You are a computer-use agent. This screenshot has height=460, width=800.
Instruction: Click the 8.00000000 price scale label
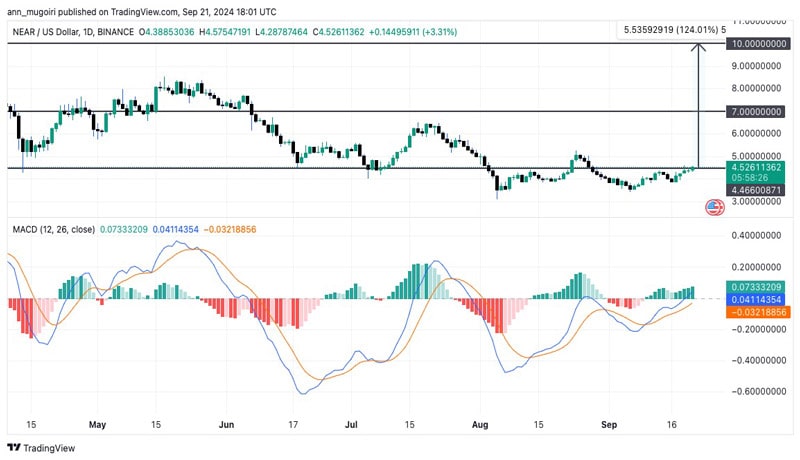coord(757,88)
